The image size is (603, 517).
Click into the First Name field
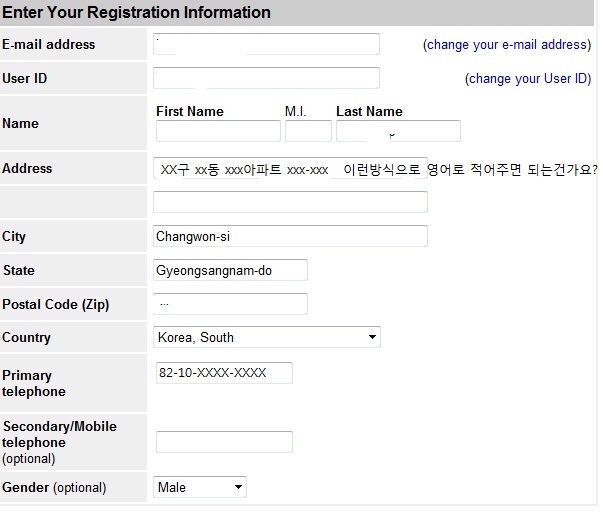(x=218, y=131)
